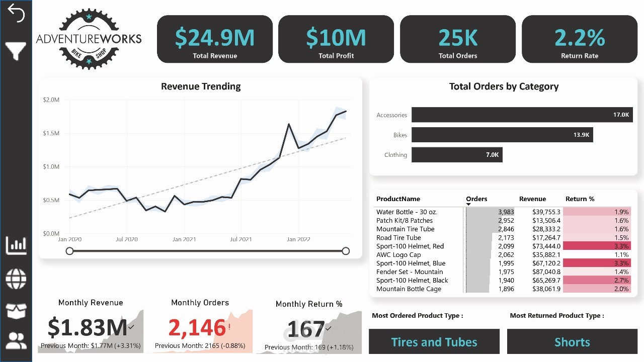Screen dimensions: 644x362
Task: Open the globe map page icon
Action: pos(16,278)
